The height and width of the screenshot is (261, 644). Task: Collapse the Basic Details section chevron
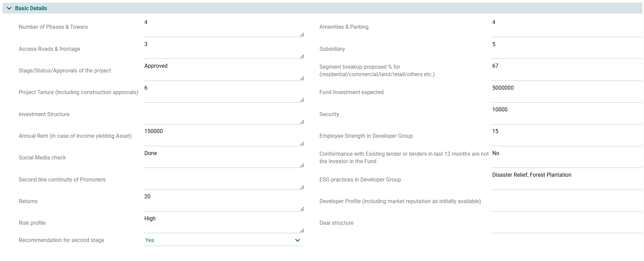point(9,8)
